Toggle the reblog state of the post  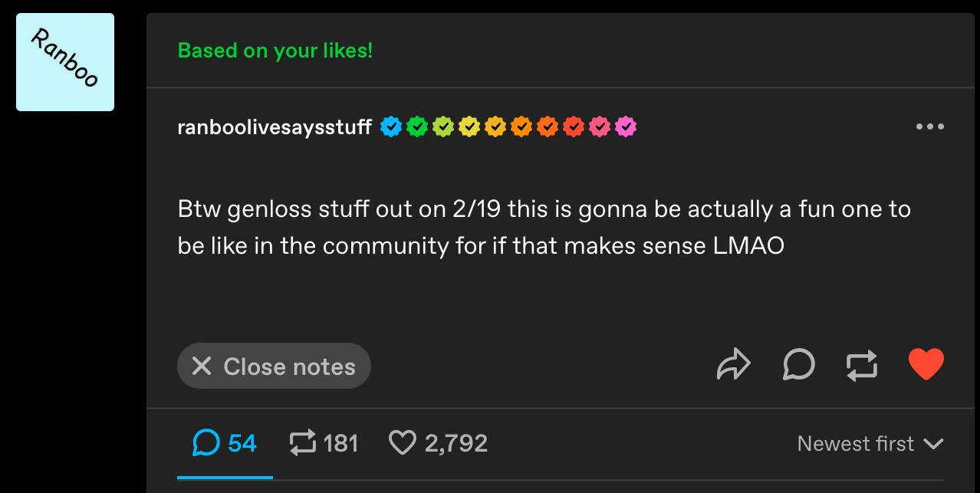pos(862,365)
